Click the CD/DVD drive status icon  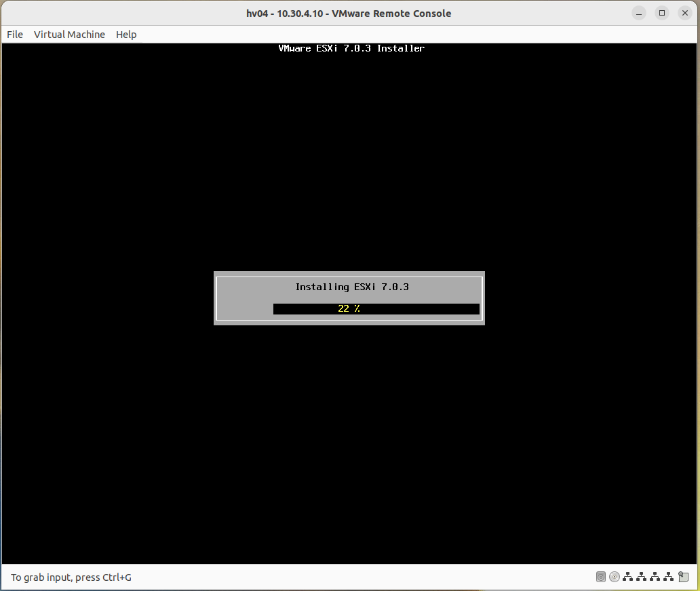(x=615, y=577)
